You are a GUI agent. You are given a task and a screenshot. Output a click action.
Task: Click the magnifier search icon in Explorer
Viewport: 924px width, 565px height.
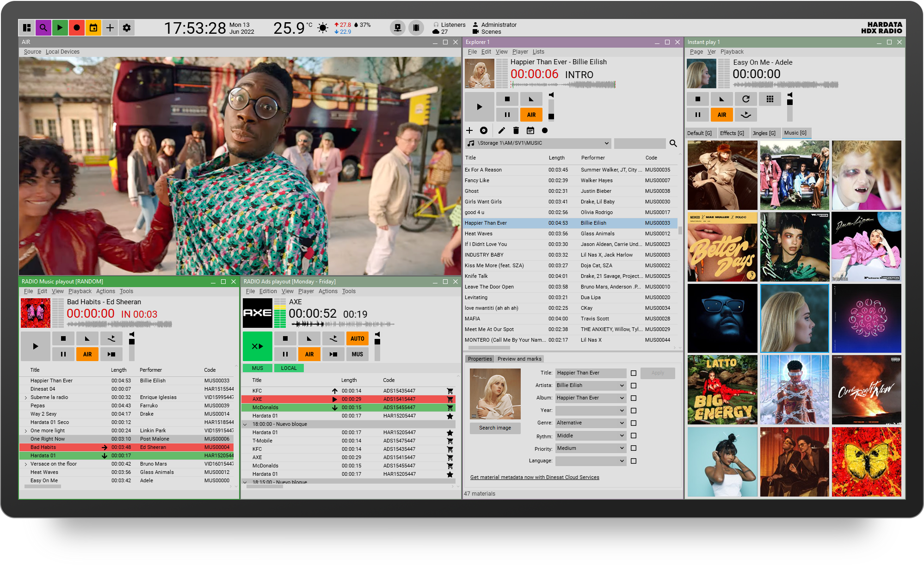(673, 143)
